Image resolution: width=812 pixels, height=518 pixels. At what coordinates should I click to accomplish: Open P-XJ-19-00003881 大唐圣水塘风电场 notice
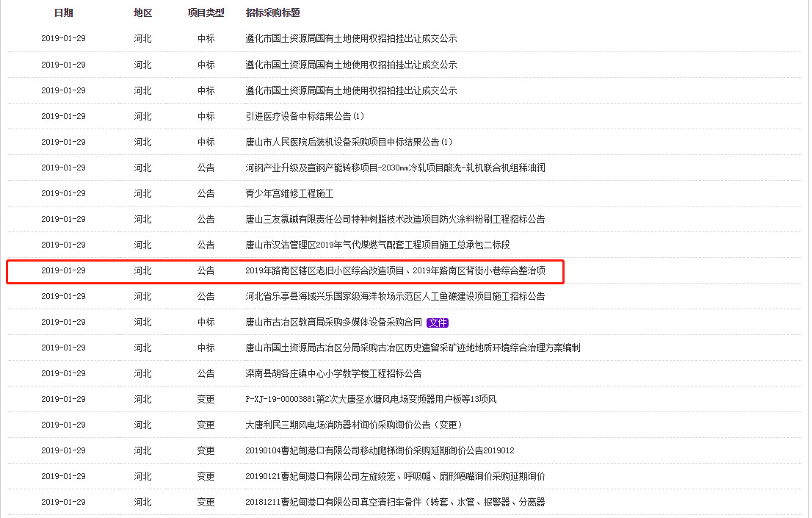[371, 399]
